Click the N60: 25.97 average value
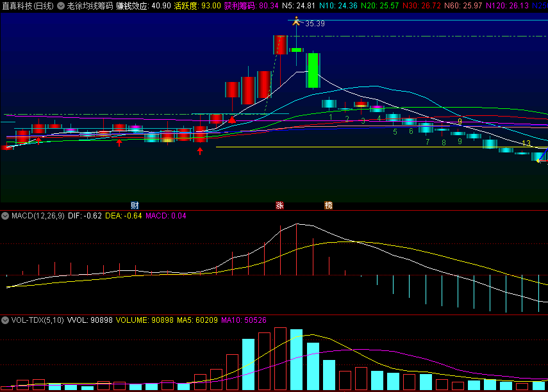The height and width of the screenshot is (392, 548). (x=463, y=6)
